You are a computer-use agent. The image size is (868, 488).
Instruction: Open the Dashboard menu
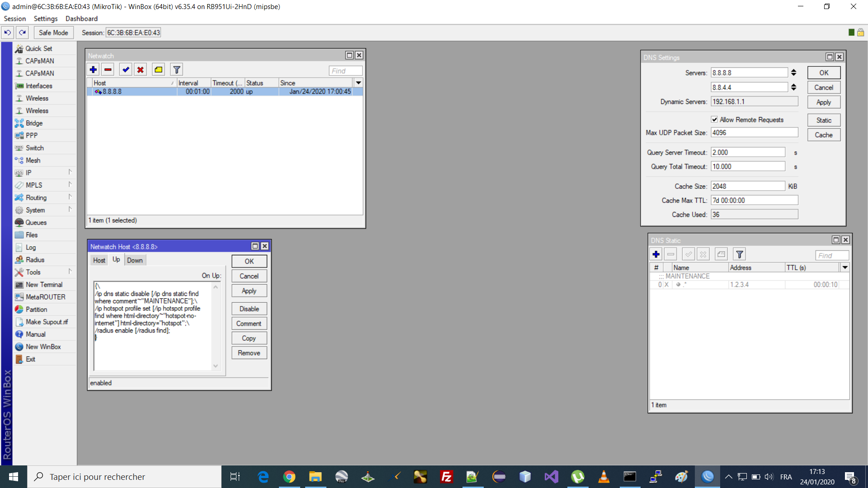click(81, 19)
